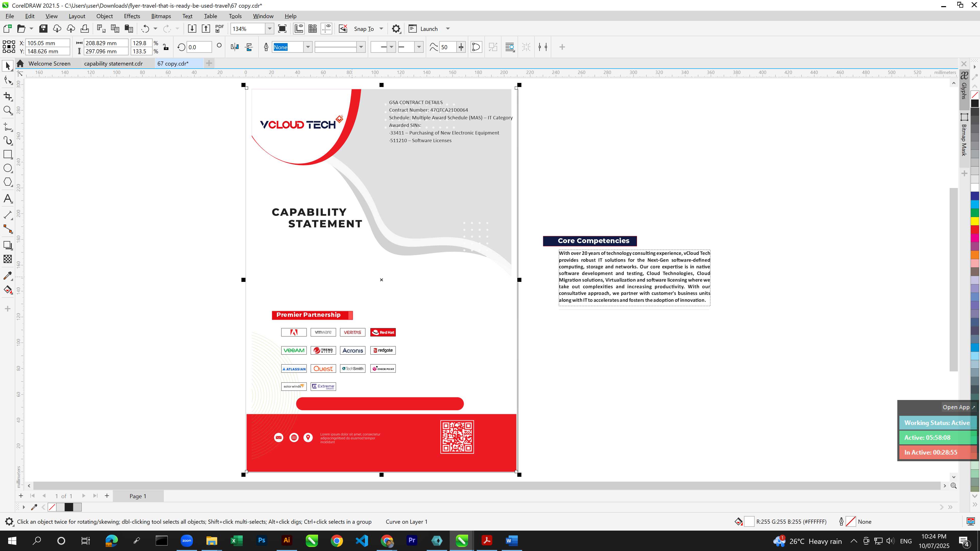Click the Save icon
Image resolution: width=980 pixels, height=551 pixels.
43,29
